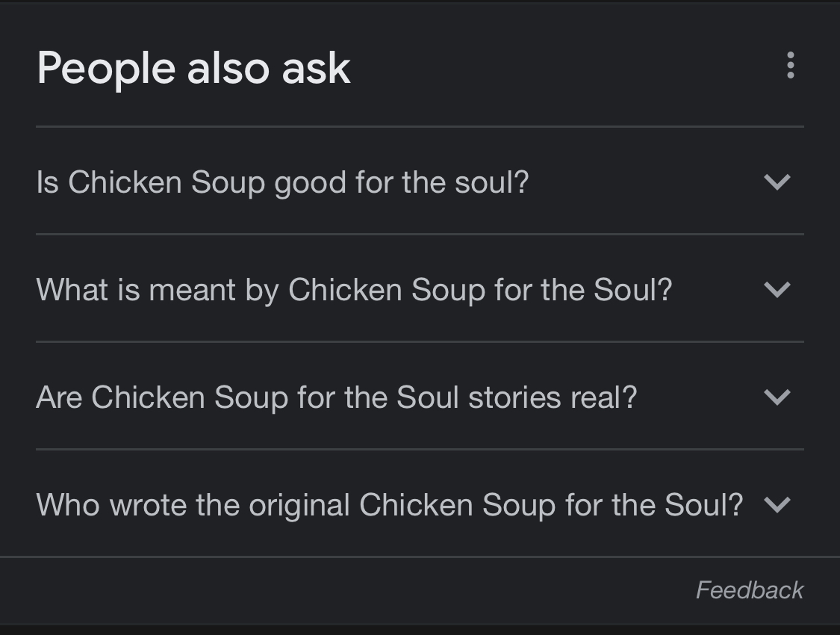Reveal whether the stories are real
840x635 pixels.
[336, 397]
